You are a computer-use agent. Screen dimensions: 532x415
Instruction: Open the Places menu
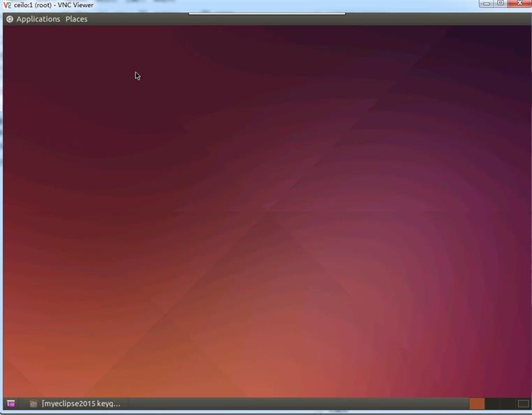click(x=76, y=20)
